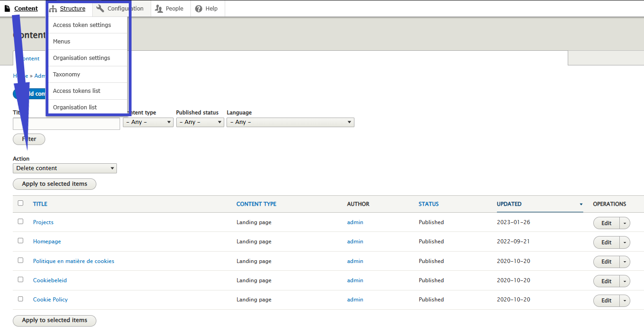Check the select-all checkbox in table header
The image size is (644, 333).
pyautogui.click(x=21, y=203)
